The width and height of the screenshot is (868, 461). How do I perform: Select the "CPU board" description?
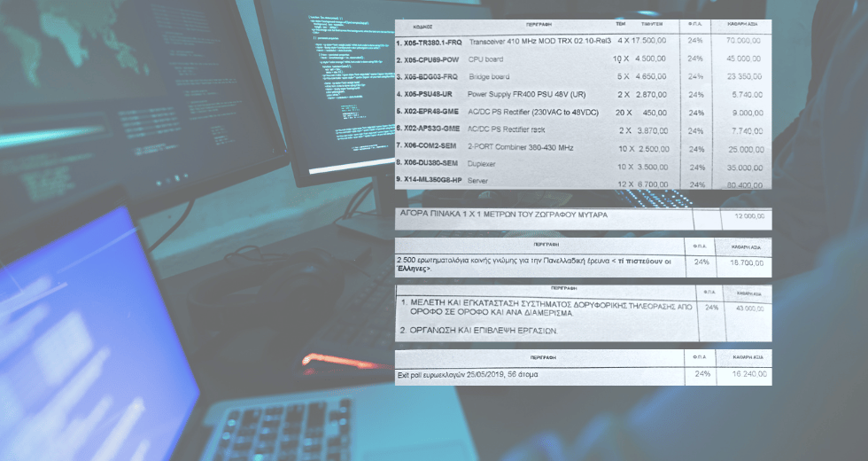(486, 59)
